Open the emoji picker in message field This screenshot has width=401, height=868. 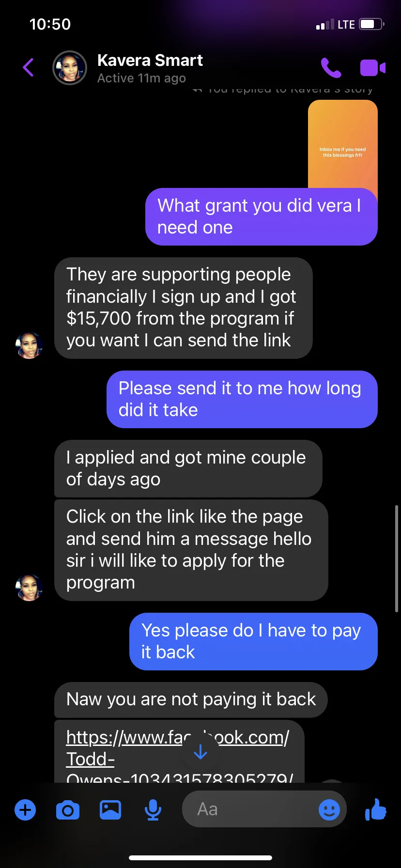click(x=329, y=809)
